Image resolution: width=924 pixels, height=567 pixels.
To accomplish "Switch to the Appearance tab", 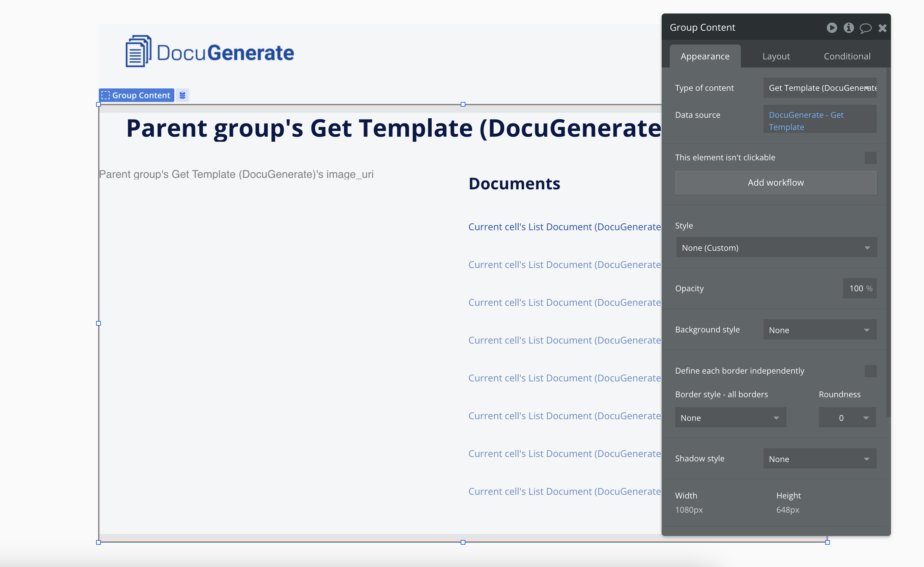I will click(x=705, y=56).
